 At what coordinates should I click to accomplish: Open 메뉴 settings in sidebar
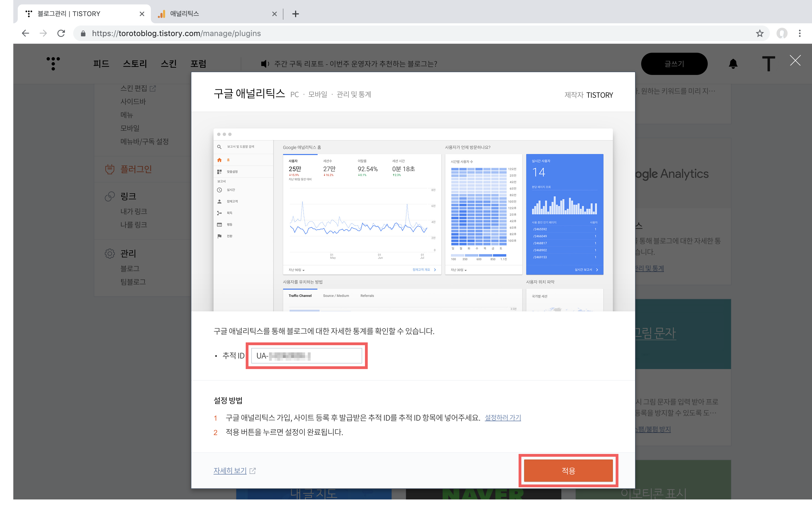coord(127,115)
